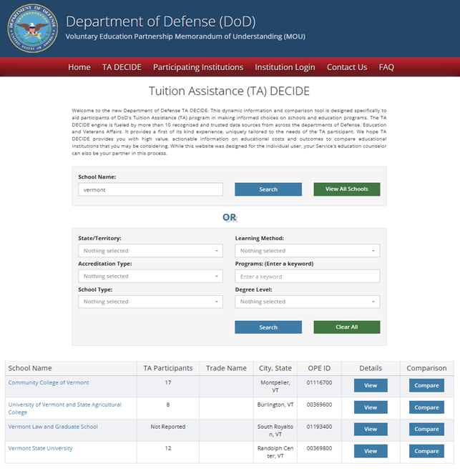Open Participating Institutions in the nav bar

tap(198, 67)
